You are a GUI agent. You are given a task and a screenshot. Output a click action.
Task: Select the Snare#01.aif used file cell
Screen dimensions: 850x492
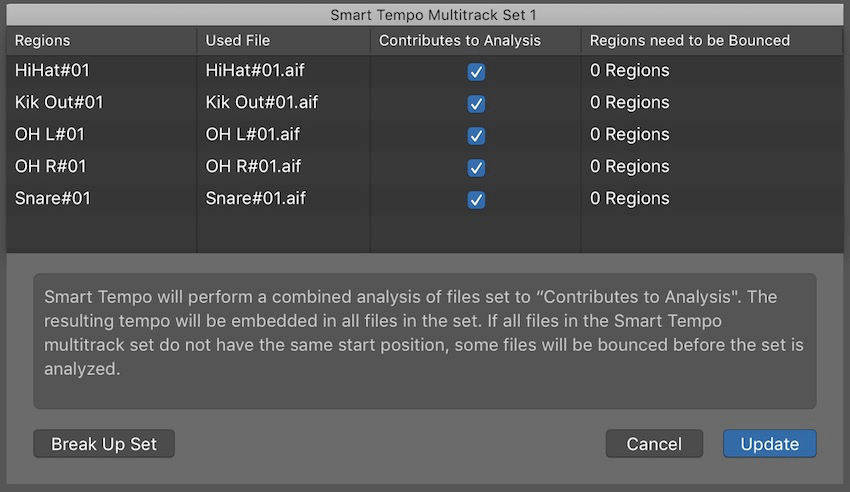(255, 198)
